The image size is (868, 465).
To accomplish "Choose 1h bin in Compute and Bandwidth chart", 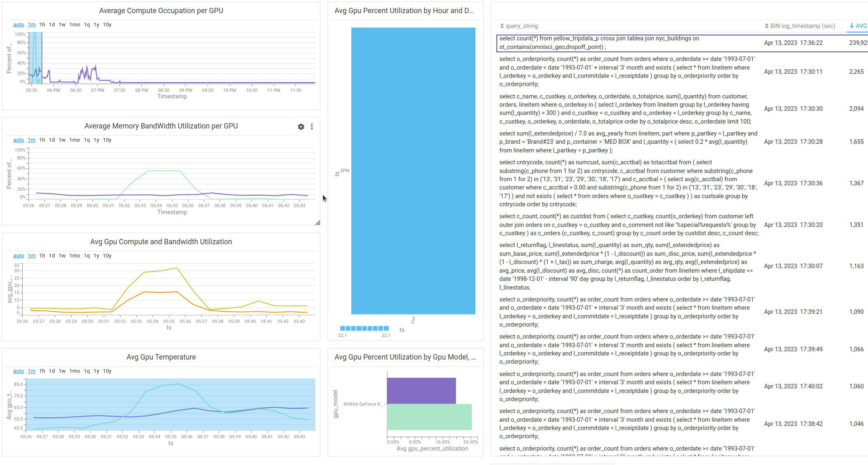I will click(42, 256).
